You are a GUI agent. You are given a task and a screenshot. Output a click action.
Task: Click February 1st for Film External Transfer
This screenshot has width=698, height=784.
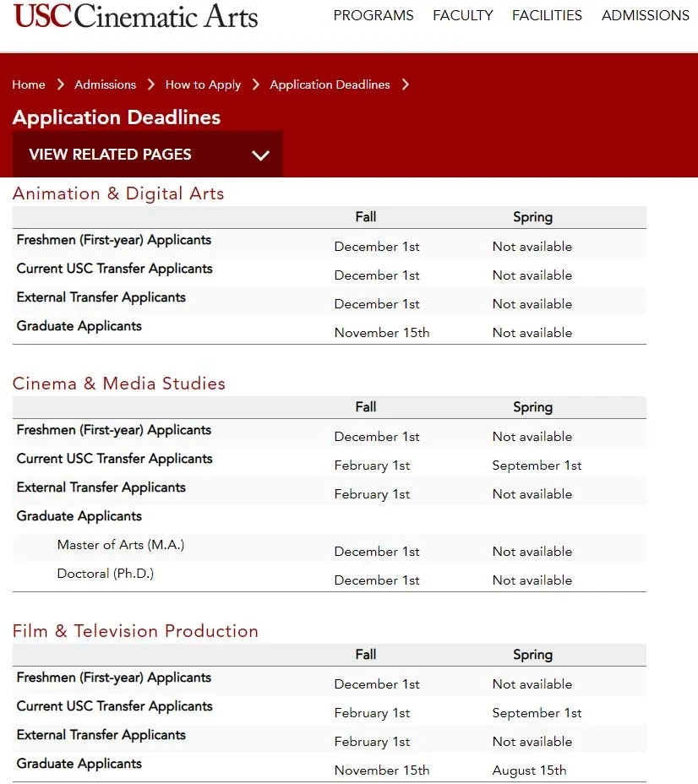point(372,742)
